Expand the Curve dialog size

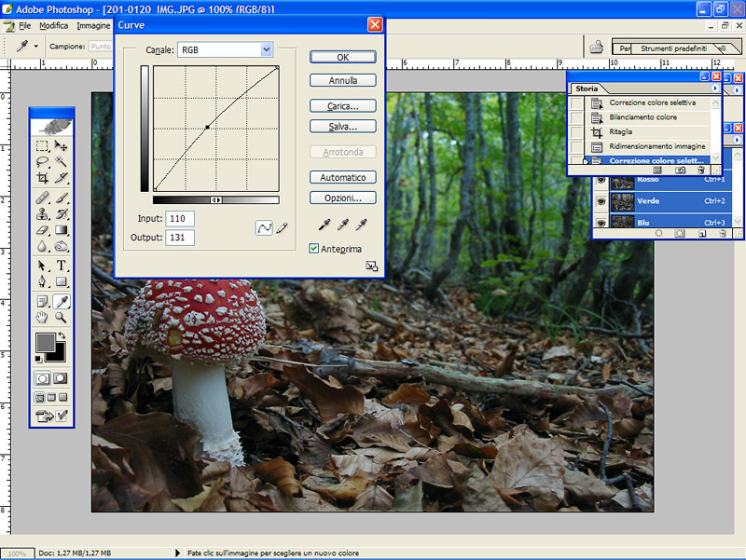click(x=371, y=266)
